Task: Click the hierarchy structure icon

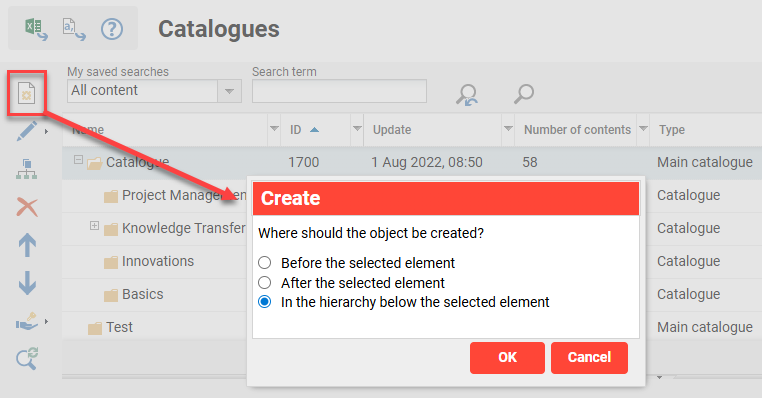Action: pos(26,169)
